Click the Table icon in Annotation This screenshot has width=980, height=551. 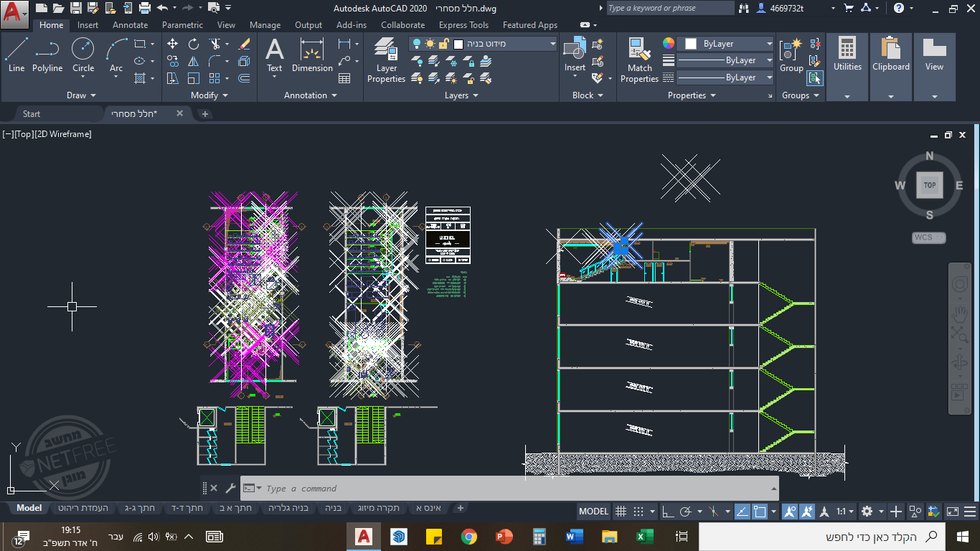(x=344, y=78)
